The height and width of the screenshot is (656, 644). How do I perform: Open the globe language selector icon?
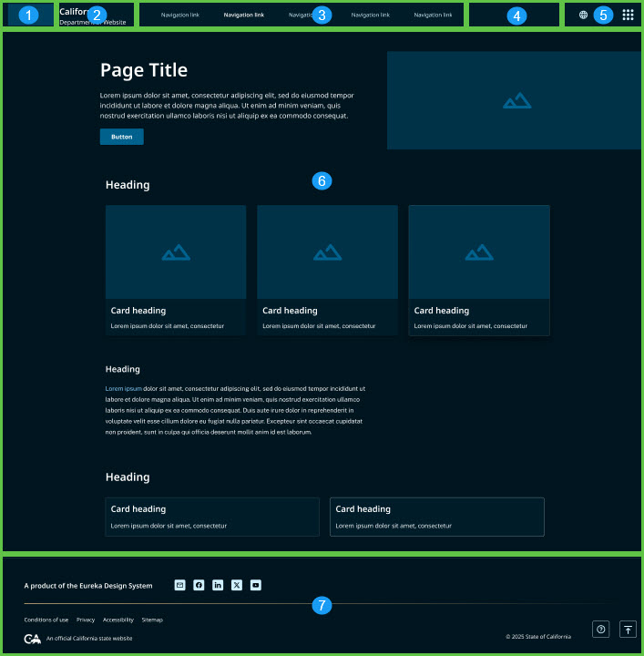583,15
